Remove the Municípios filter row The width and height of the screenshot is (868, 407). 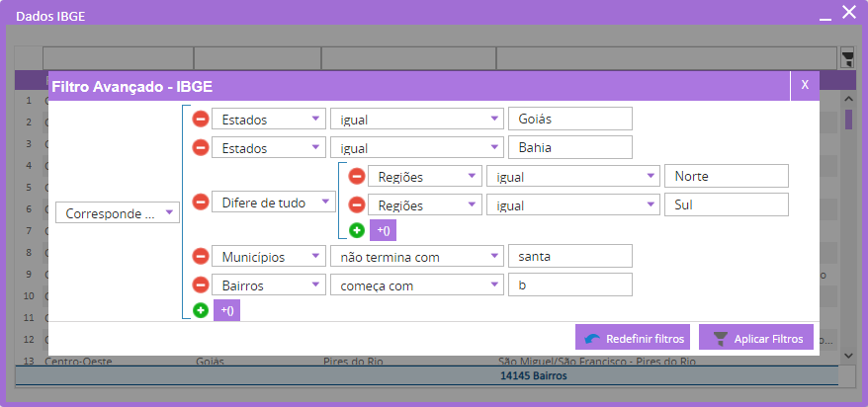tap(200, 257)
